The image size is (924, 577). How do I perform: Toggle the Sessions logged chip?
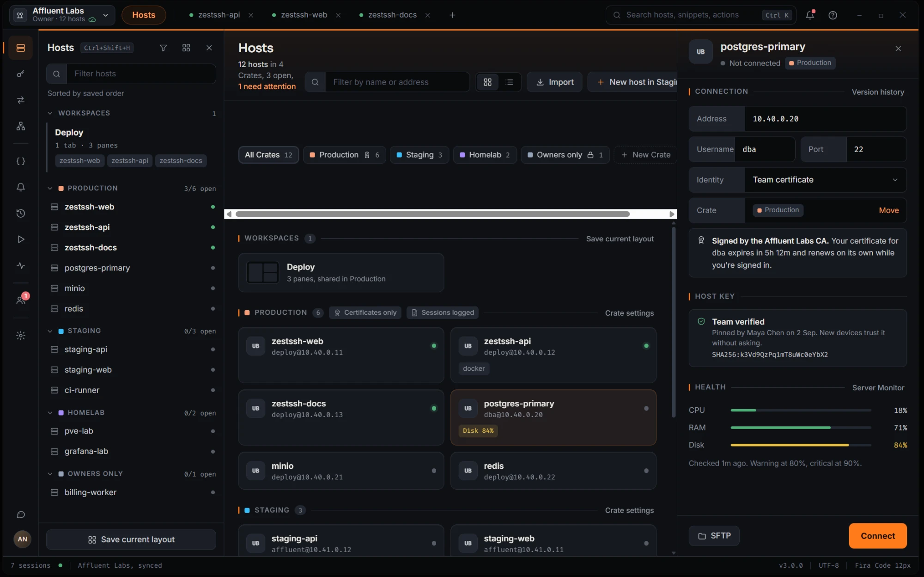pos(443,313)
